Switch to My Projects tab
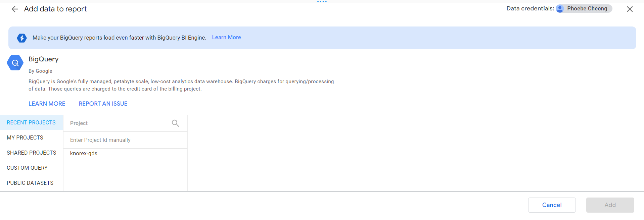Screen dimensions: 644x220 (x=25, y=138)
